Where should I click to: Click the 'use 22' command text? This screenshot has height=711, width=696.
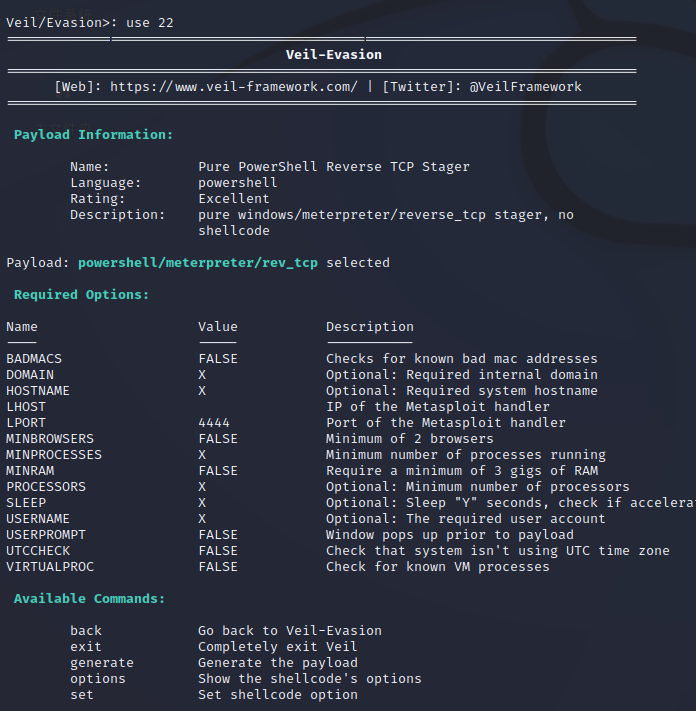click(150, 23)
